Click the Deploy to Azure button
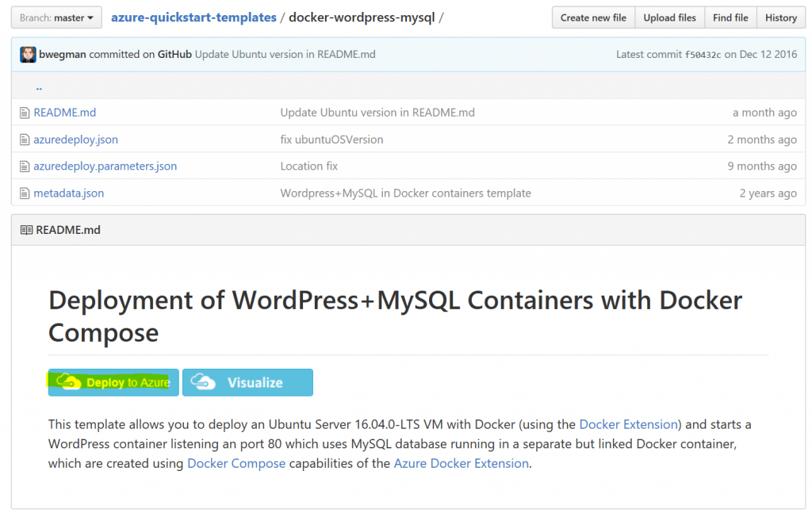The width and height of the screenshot is (812, 517). (113, 382)
